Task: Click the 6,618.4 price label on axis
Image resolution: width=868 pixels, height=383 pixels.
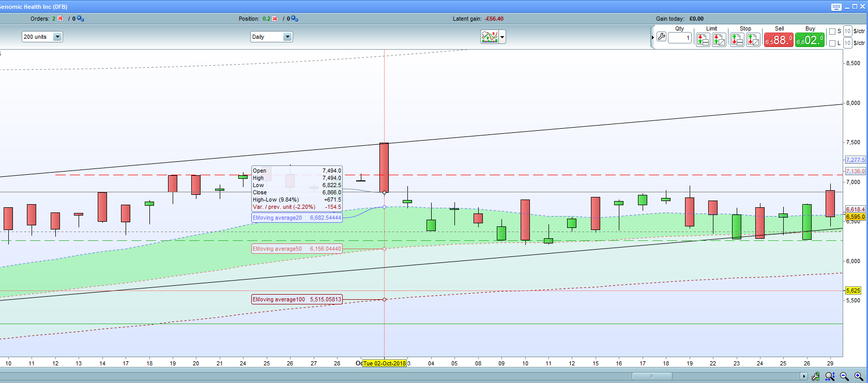Action: pos(855,209)
